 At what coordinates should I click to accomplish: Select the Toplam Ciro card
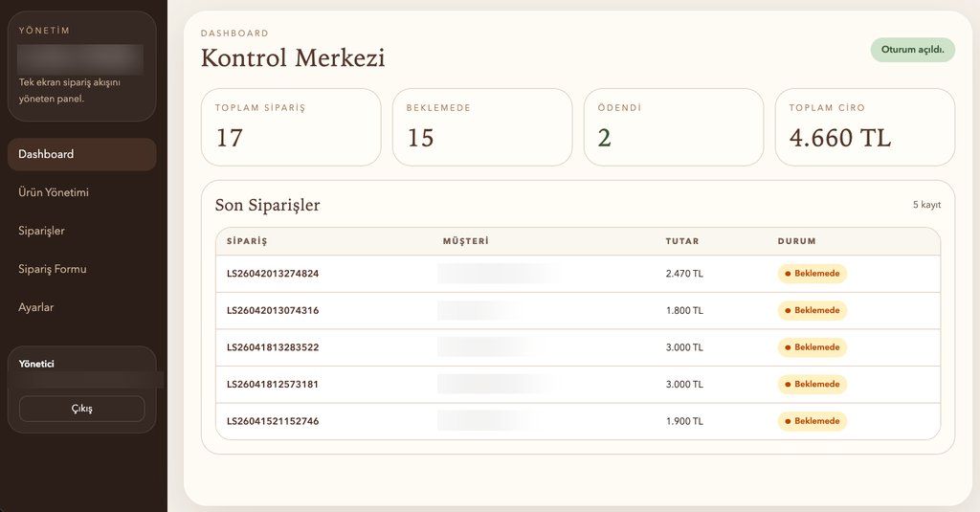pos(865,127)
